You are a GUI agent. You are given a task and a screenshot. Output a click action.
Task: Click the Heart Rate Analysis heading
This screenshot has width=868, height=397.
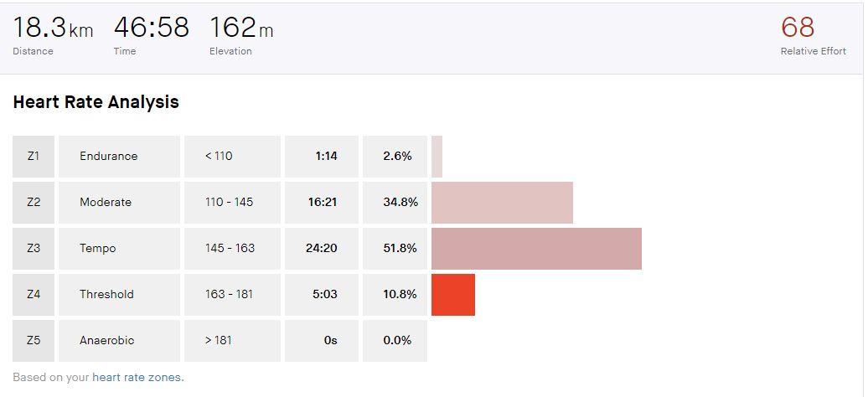[96, 102]
